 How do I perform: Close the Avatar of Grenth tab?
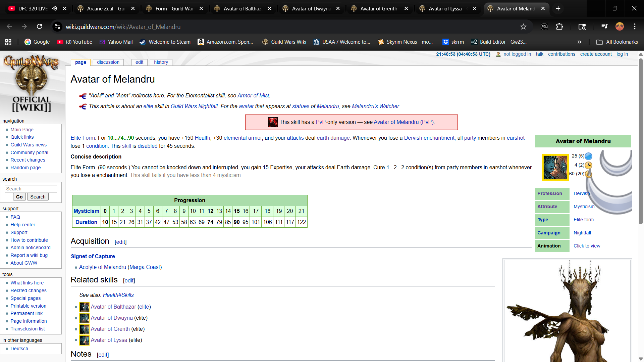coord(406,8)
